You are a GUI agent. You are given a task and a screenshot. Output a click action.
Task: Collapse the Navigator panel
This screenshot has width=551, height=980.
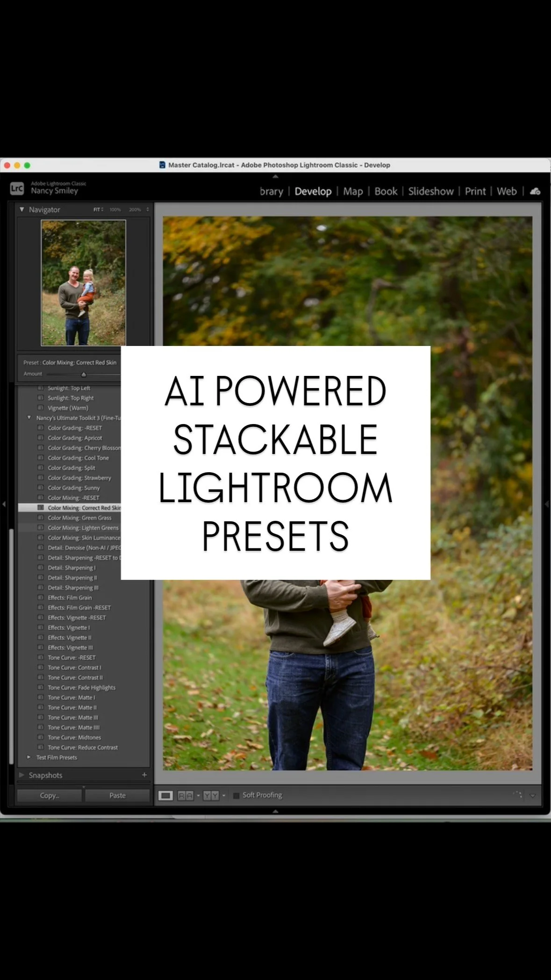click(x=21, y=209)
